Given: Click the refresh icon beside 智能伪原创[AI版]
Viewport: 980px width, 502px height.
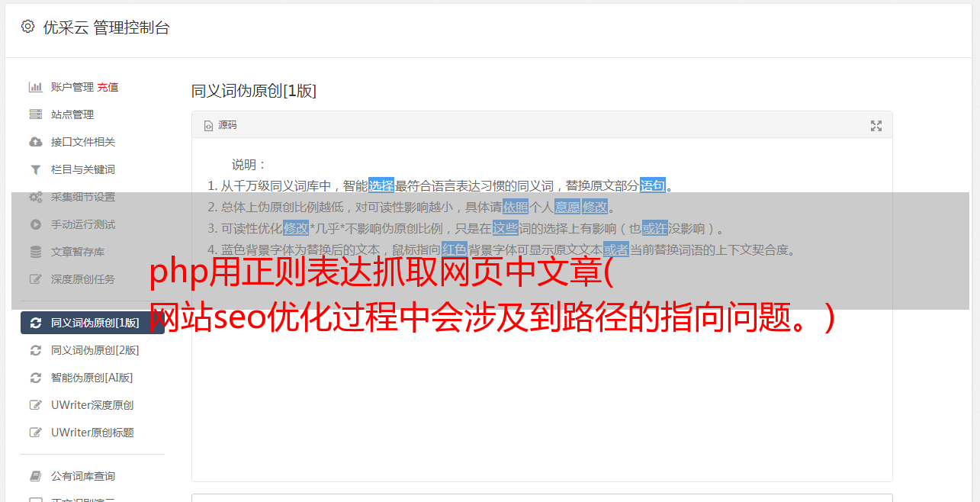Looking at the screenshot, I should click(x=35, y=378).
